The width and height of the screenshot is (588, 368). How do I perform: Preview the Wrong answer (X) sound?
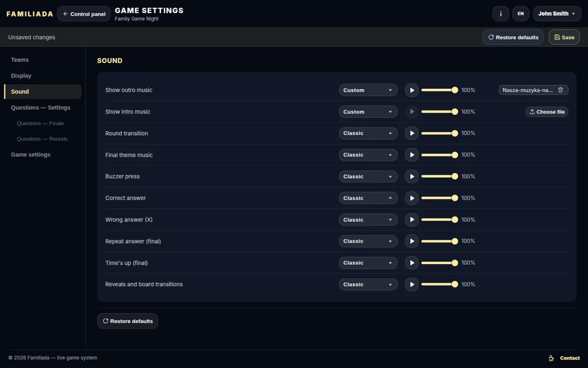point(412,220)
